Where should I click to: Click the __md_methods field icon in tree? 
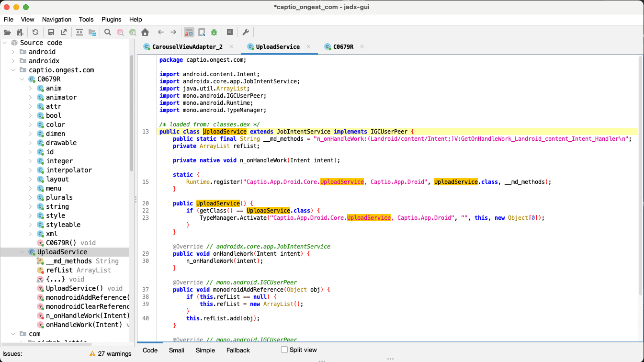point(40,261)
